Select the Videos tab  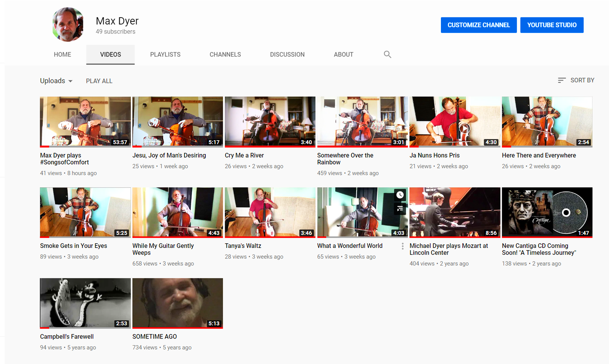[x=110, y=54]
